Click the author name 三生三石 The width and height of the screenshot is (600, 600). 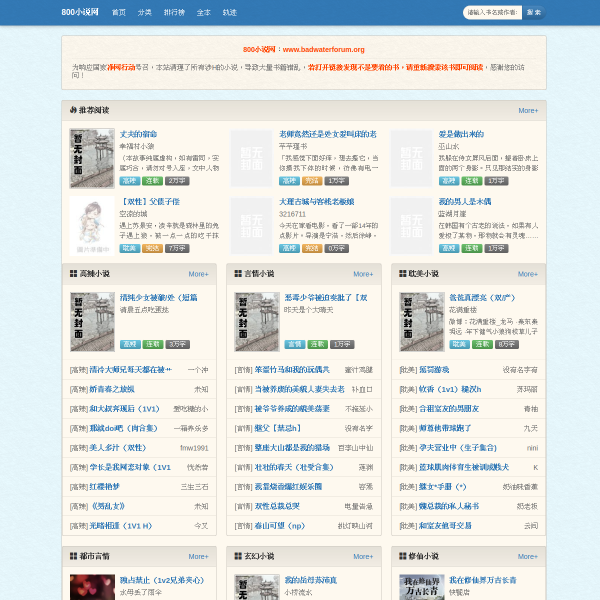pos(194,487)
